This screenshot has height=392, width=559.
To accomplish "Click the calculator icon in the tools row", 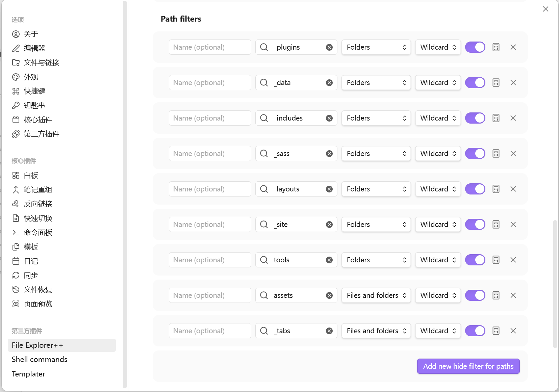I will coord(496,260).
